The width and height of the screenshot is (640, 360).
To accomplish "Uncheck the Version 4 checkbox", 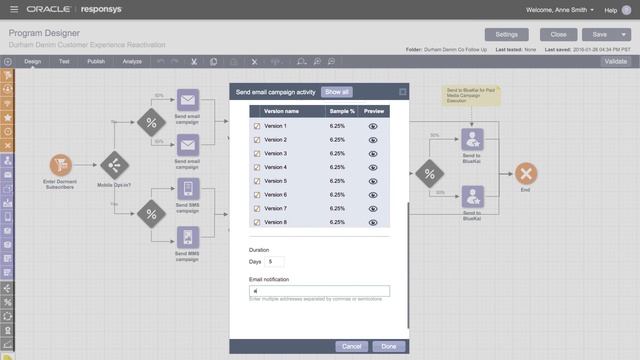I will (257, 167).
